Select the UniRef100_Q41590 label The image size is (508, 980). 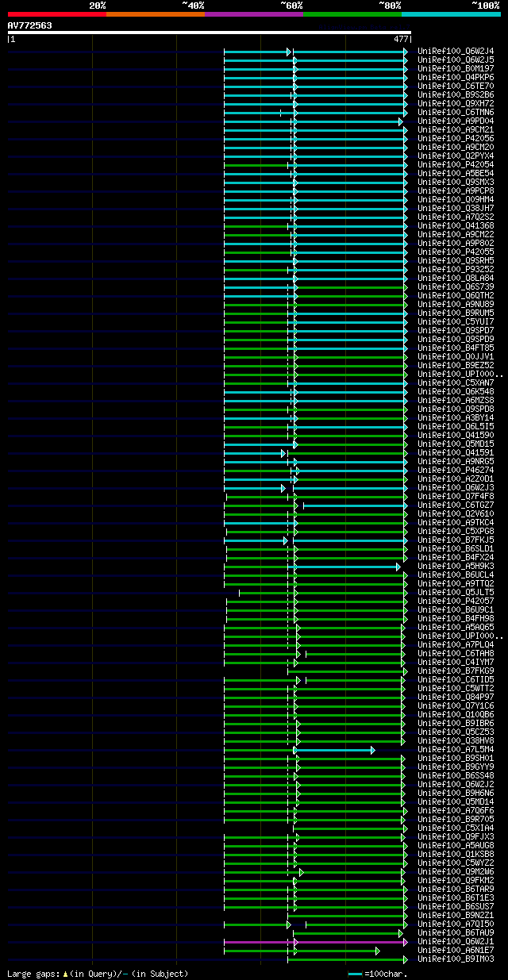pyautogui.click(x=456, y=436)
